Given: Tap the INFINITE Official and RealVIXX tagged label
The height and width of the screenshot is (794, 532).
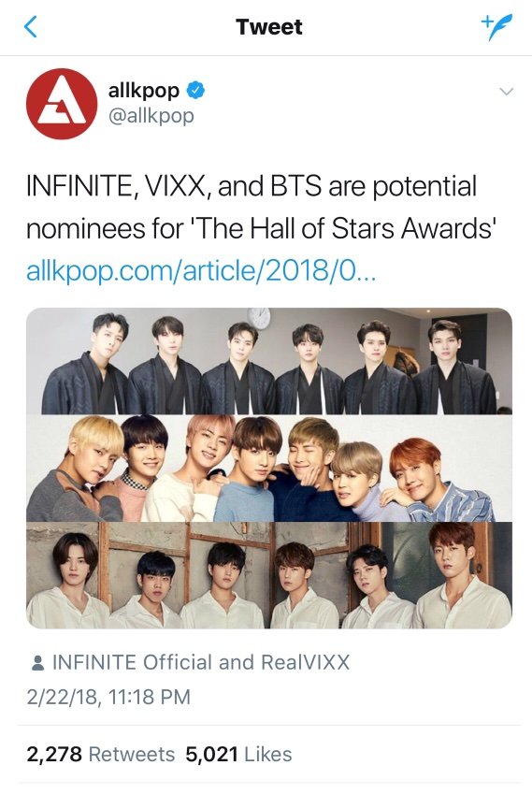Looking at the screenshot, I should pos(201,662).
